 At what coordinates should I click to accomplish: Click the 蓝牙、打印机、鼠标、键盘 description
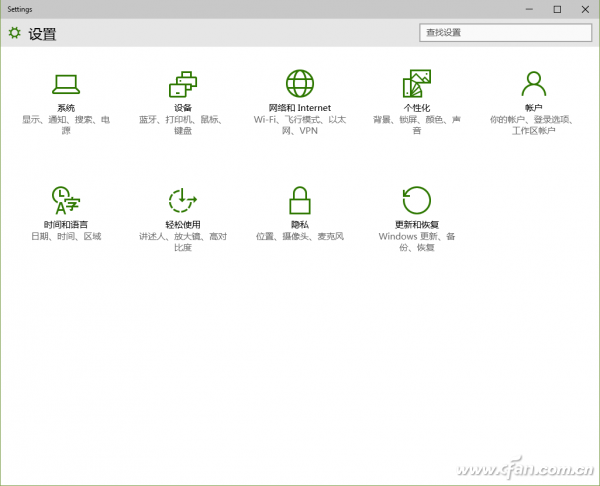point(183,125)
